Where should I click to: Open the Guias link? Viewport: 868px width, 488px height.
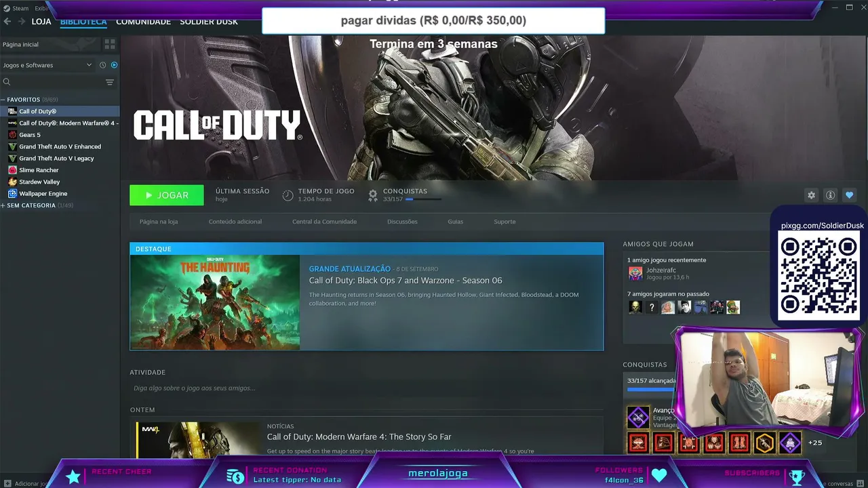[x=456, y=222]
